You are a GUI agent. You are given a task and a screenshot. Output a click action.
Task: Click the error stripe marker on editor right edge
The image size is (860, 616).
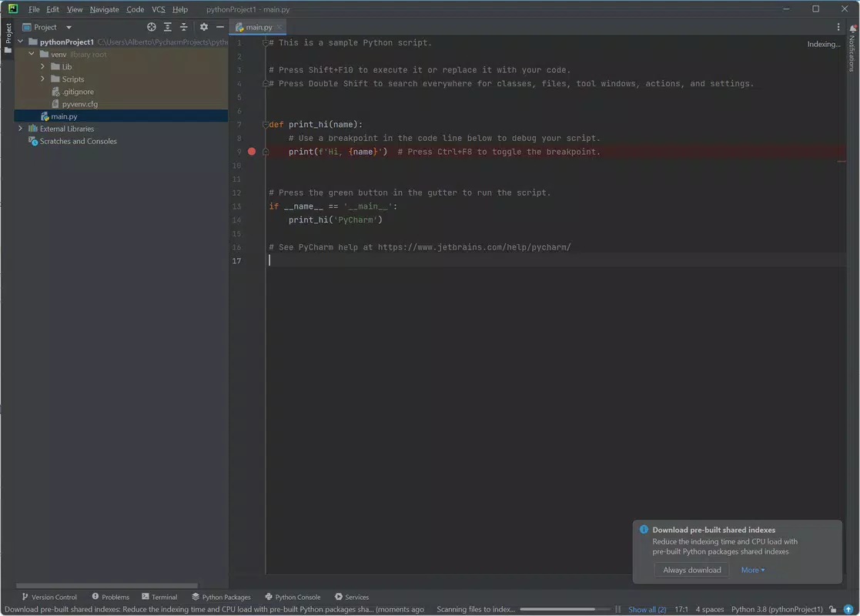(842, 161)
